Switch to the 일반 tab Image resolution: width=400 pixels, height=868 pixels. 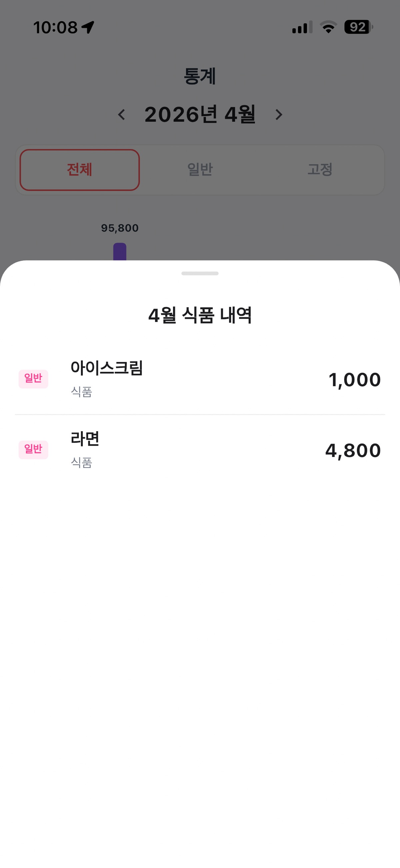(x=200, y=170)
